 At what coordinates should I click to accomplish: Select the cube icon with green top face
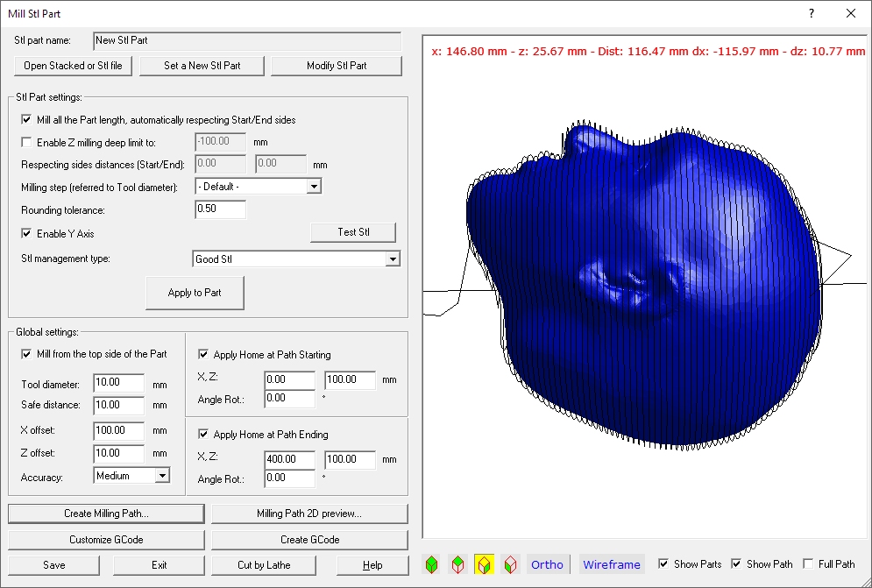pos(457,565)
